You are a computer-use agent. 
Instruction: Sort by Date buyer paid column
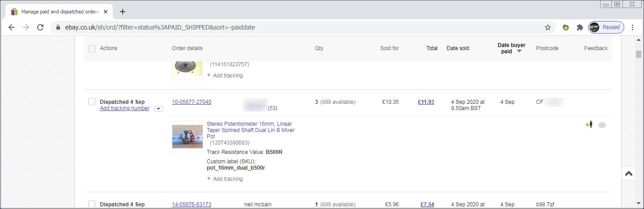(x=511, y=48)
